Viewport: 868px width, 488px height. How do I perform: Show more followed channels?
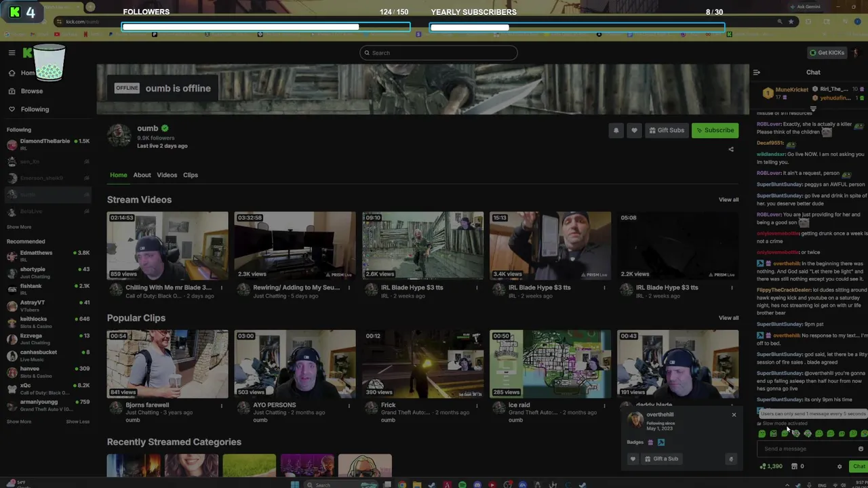[x=19, y=227]
